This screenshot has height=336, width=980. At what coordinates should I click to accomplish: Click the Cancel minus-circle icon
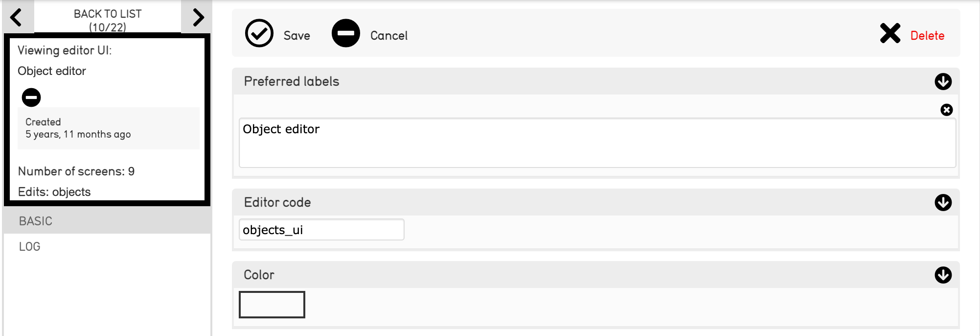pyautogui.click(x=345, y=33)
